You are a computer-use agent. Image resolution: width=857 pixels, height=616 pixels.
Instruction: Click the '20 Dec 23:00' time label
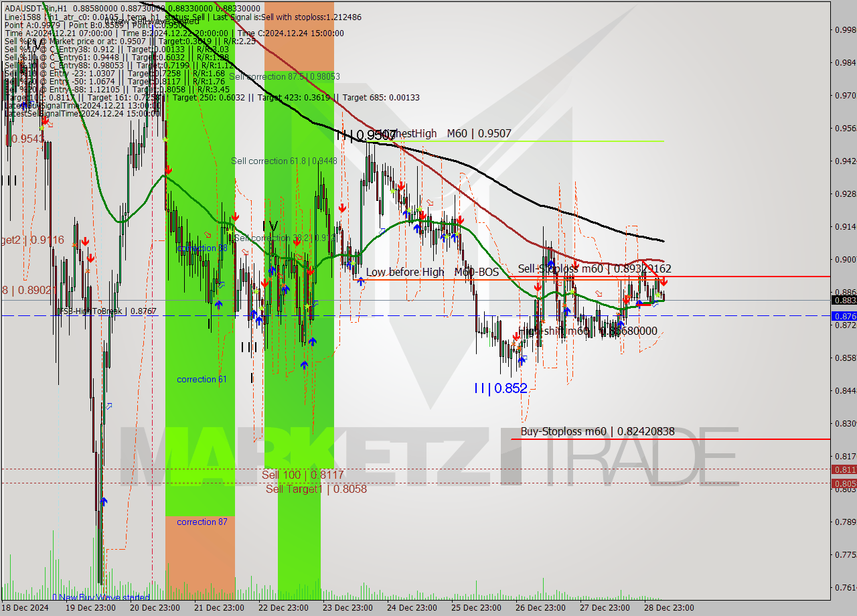point(155,608)
